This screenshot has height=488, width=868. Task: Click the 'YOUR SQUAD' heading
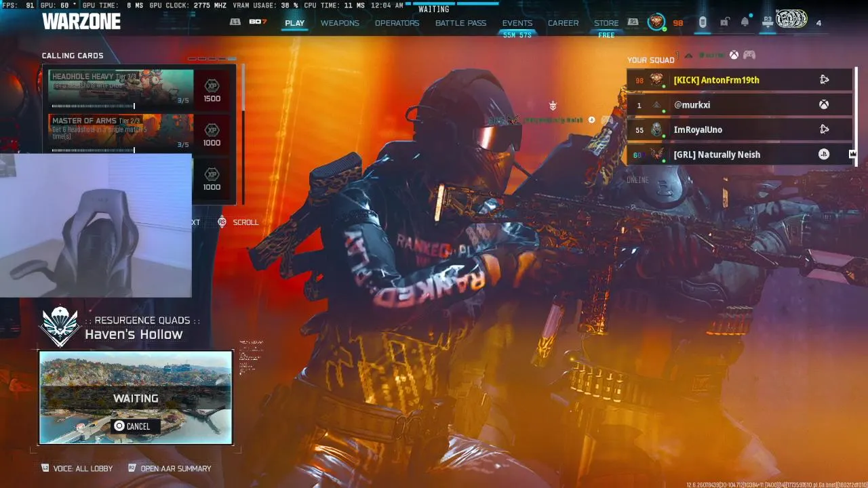click(x=651, y=60)
